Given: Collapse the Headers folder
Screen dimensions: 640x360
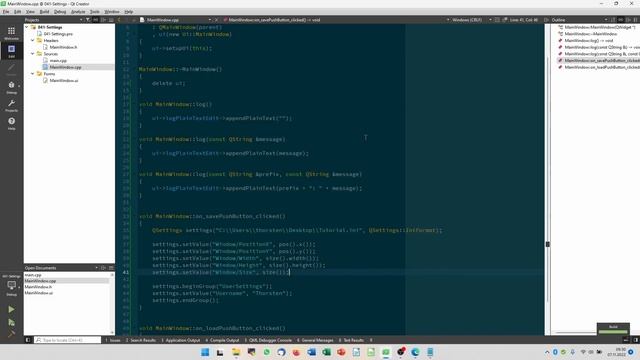Looking at the screenshot, I should [33, 40].
